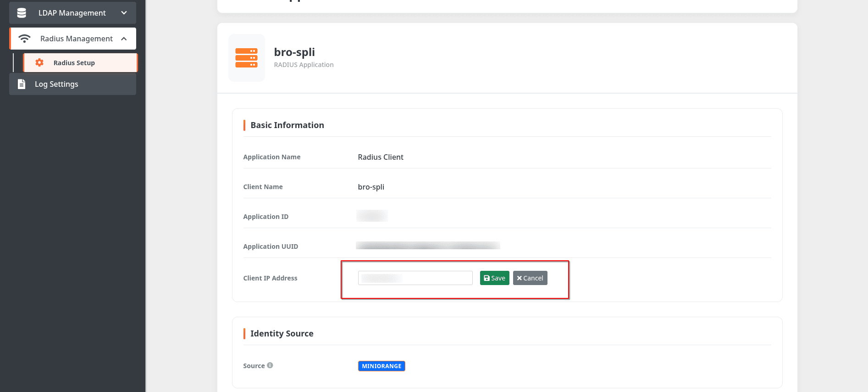Expand the LDAP Management chevron
The image size is (868, 392).
(124, 13)
